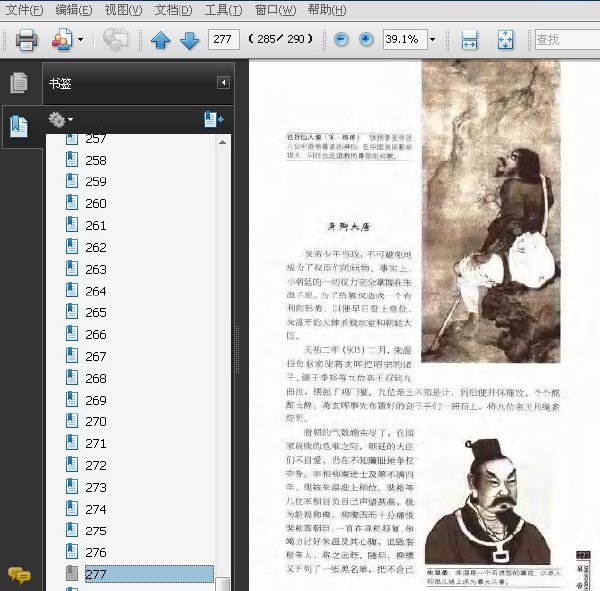Click the bookmark icon beside 265
Screen dimensions: 600x591
click(x=72, y=312)
